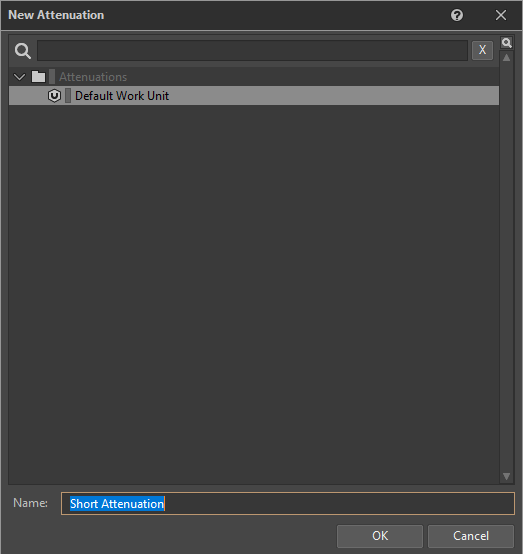The height and width of the screenshot is (554, 523).
Task: Close the New Attenuation dialog
Action: tap(501, 15)
